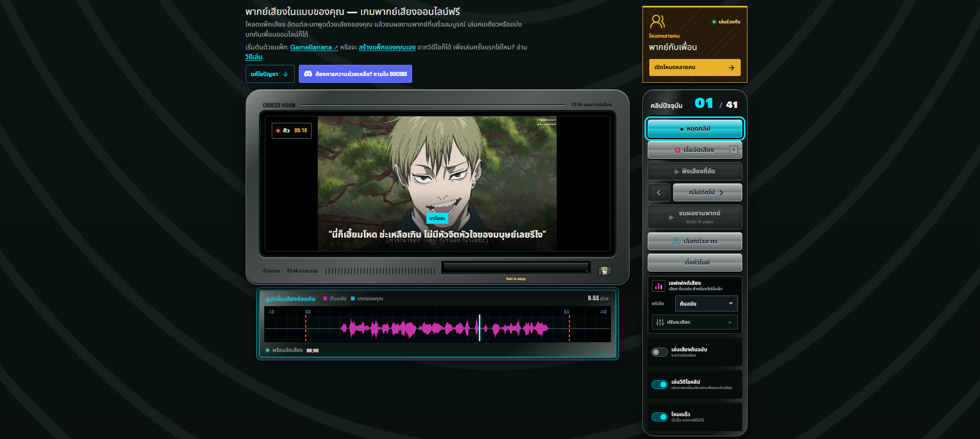
Task: Start recording with เริ่มอัดเสียง button
Action: click(694, 150)
